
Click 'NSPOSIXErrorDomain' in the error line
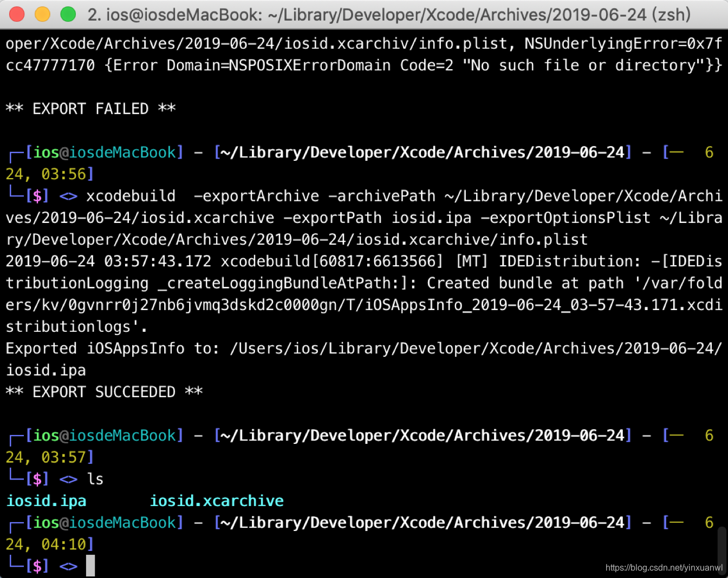pos(310,65)
